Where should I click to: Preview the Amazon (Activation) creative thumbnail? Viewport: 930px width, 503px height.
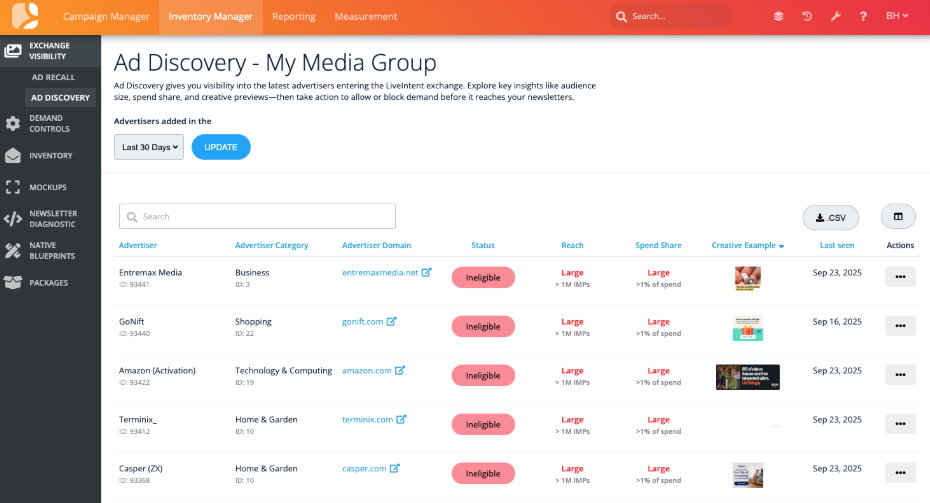(x=747, y=377)
